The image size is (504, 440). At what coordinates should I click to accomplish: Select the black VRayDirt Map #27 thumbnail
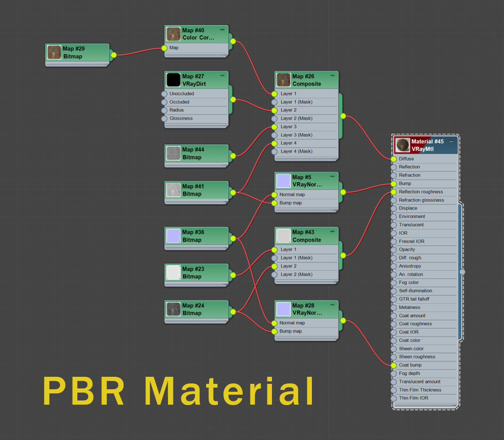(x=173, y=80)
